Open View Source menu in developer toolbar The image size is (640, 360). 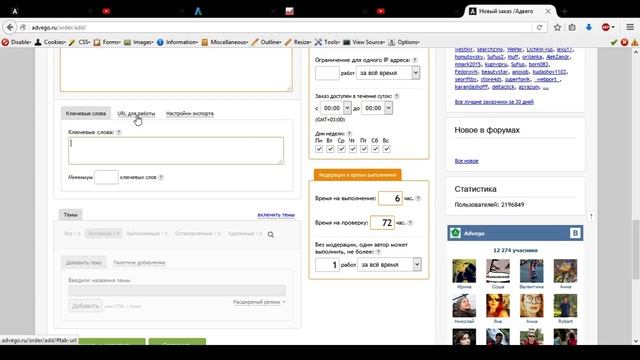(x=364, y=42)
